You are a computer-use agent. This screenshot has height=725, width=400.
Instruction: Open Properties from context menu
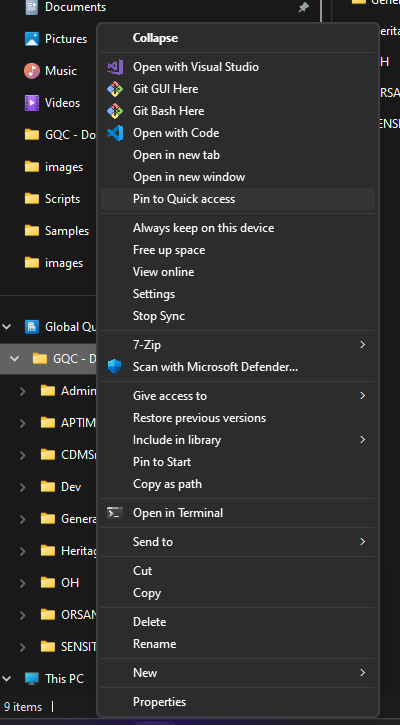(x=238, y=702)
